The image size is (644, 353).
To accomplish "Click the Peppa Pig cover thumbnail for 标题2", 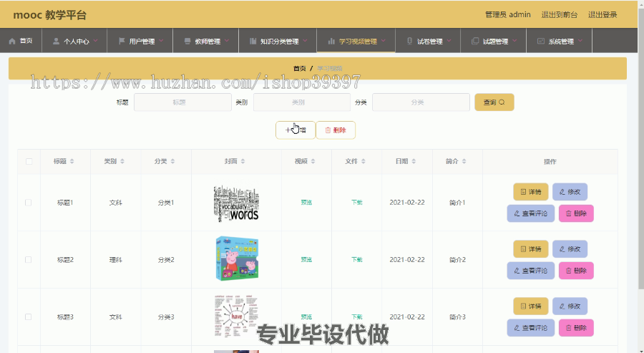I will (x=237, y=258).
